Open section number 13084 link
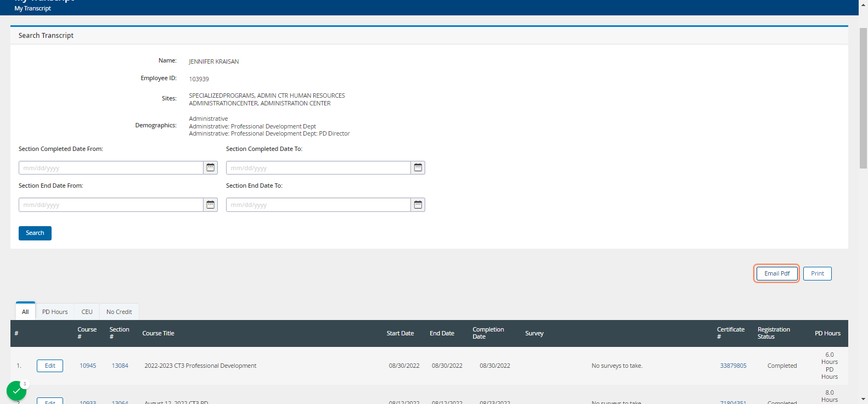This screenshot has height=404, width=868. [x=120, y=366]
